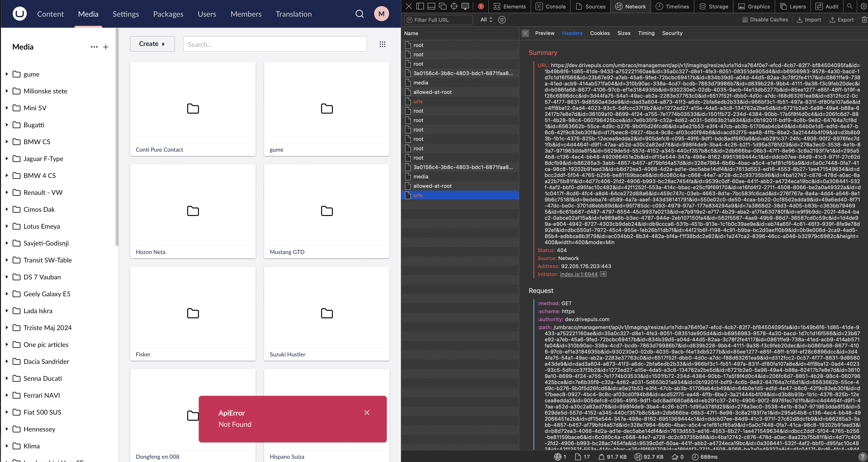This screenshot has width=868, height=462.
Task: Dock inspector to bottom of window
Action: pos(431,6)
